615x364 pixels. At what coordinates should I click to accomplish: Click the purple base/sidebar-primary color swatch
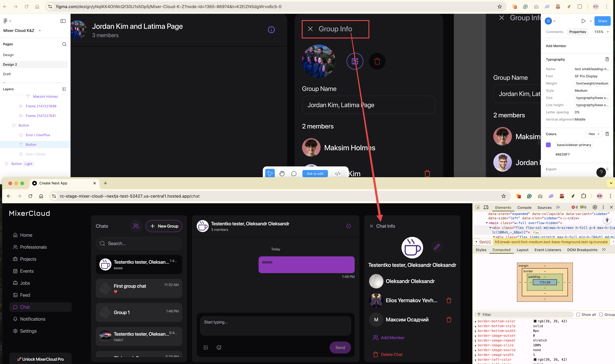[x=548, y=145]
